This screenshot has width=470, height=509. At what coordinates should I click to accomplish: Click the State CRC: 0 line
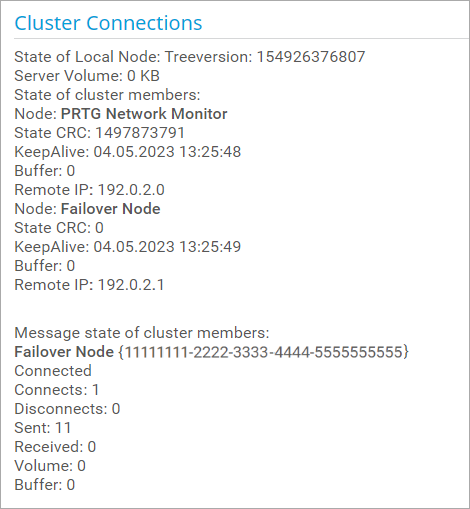click(59, 228)
